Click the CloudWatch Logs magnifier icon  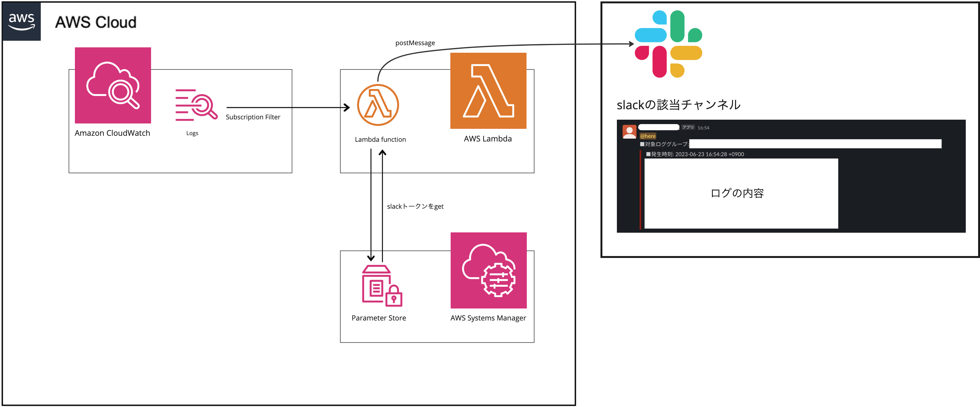[196, 105]
